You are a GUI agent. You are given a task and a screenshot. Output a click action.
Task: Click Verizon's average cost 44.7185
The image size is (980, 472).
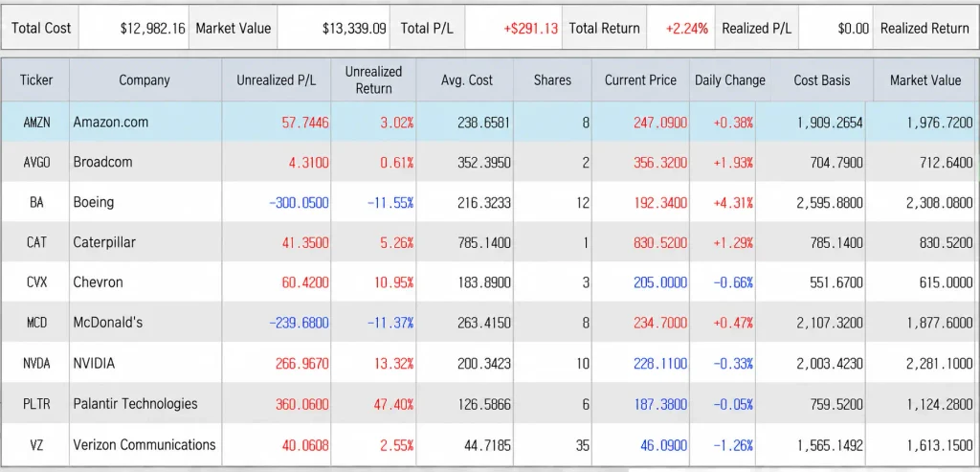tap(486, 445)
